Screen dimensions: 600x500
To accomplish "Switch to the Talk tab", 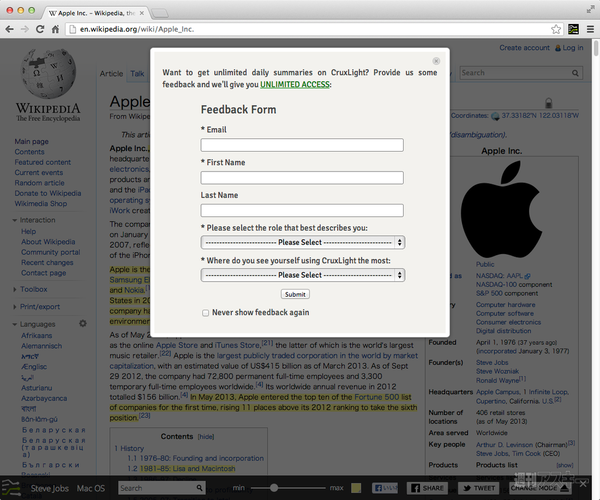I will click(137, 73).
